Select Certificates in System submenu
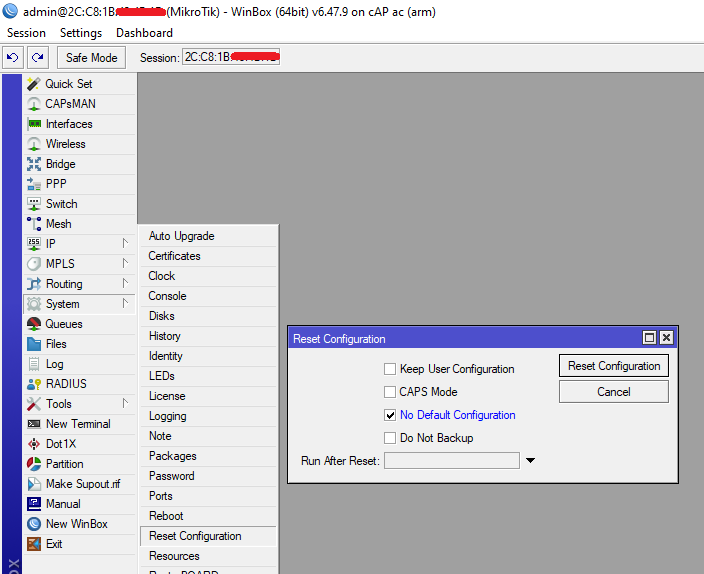Screen dimensions: 704x574 tap(208, 256)
